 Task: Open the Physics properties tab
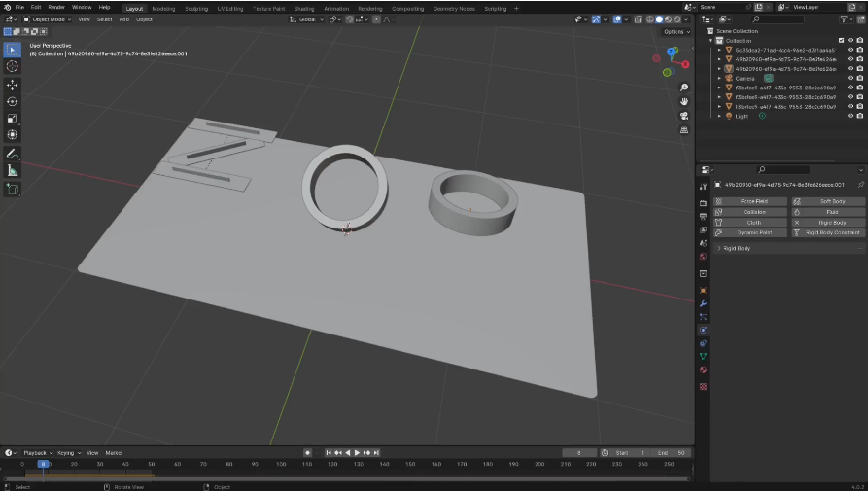pos(703,331)
